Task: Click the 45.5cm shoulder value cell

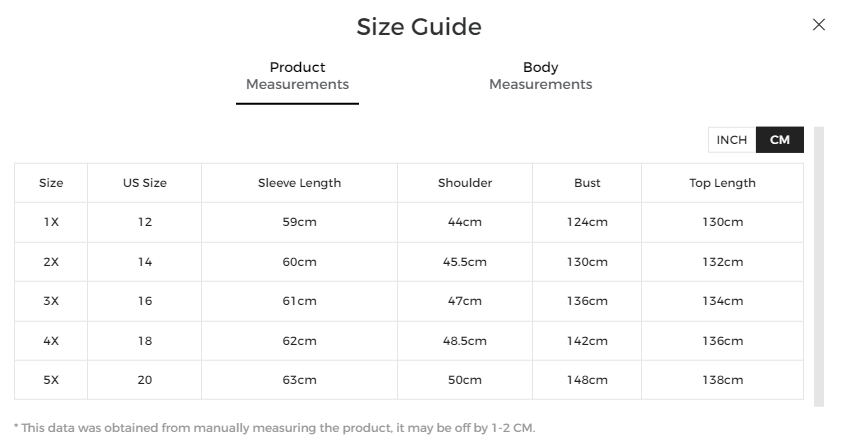Action: (465, 262)
